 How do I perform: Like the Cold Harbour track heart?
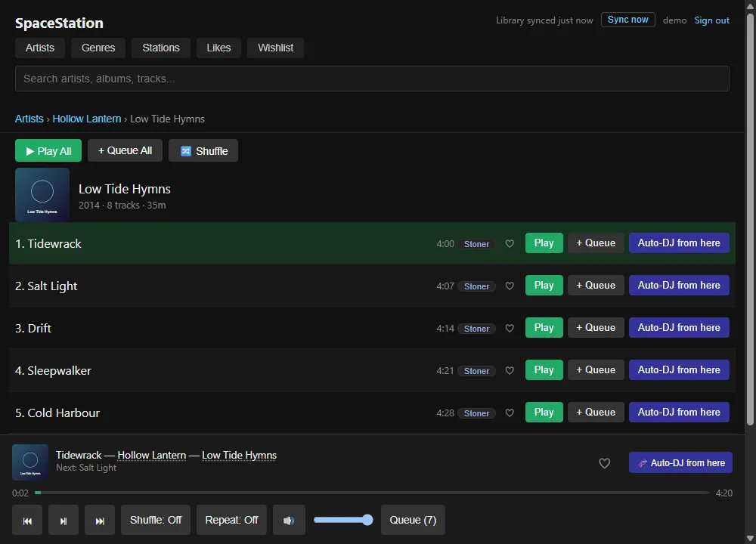tap(509, 413)
